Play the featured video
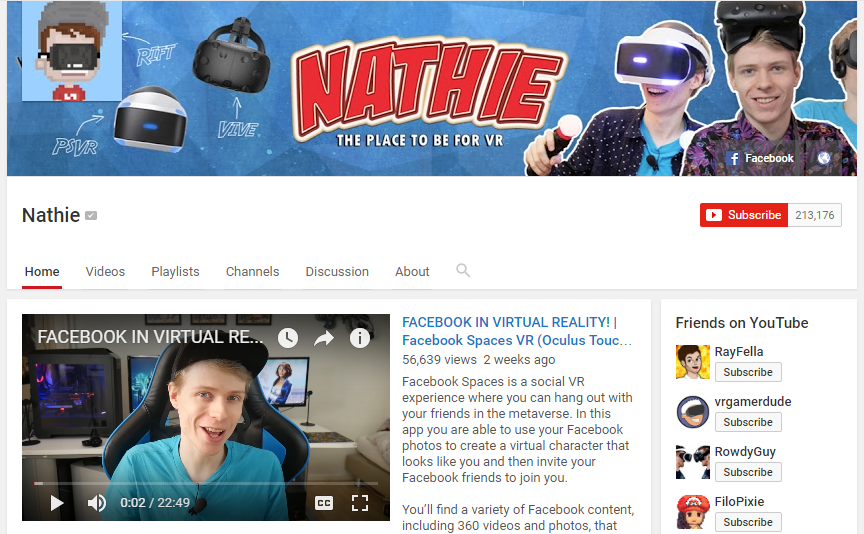Screen dimensions: 864x534 point(56,503)
